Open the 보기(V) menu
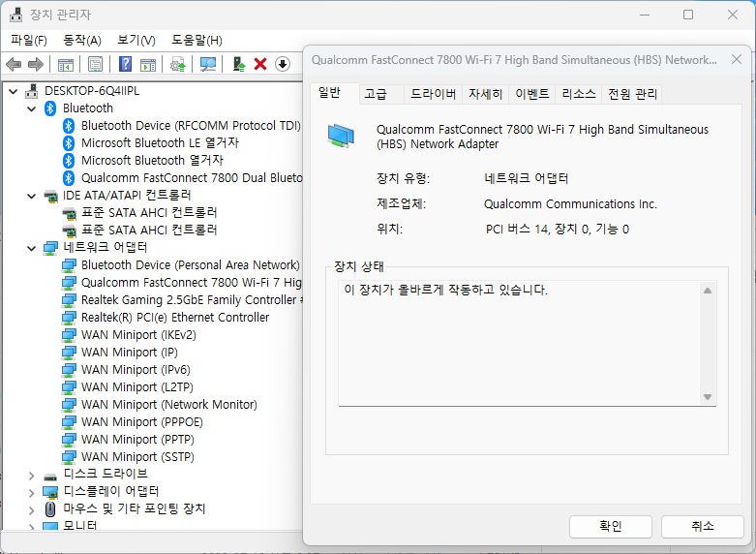This screenshot has height=554, width=756. point(136,40)
